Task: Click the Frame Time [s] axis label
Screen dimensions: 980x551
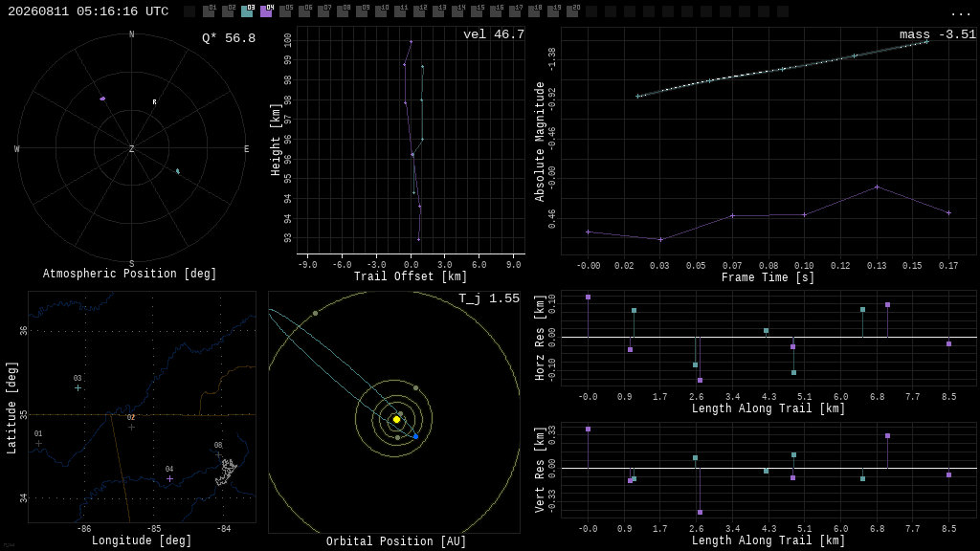Action: click(768, 277)
